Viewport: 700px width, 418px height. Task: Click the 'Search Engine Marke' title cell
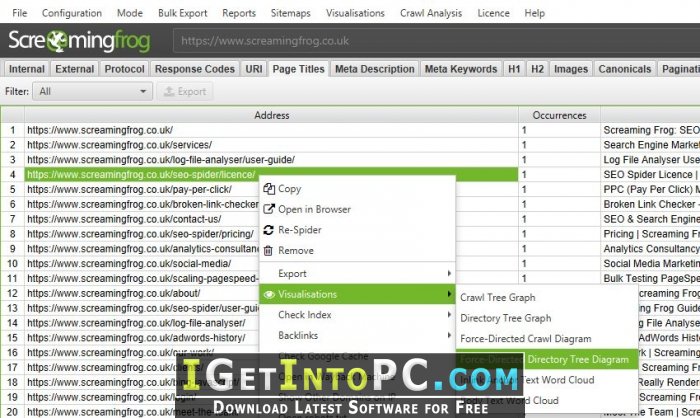(650, 145)
